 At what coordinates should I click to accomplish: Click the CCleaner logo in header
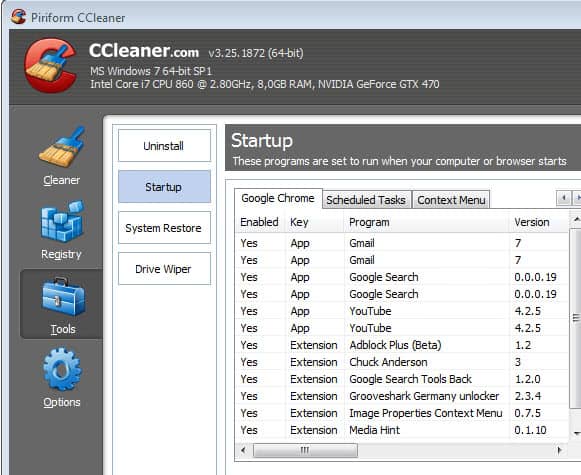click(51, 66)
